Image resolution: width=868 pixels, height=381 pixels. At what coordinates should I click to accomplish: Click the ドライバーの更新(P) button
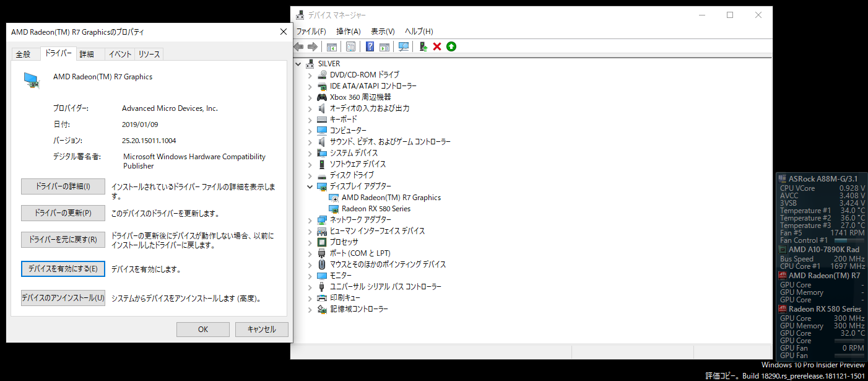point(63,213)
